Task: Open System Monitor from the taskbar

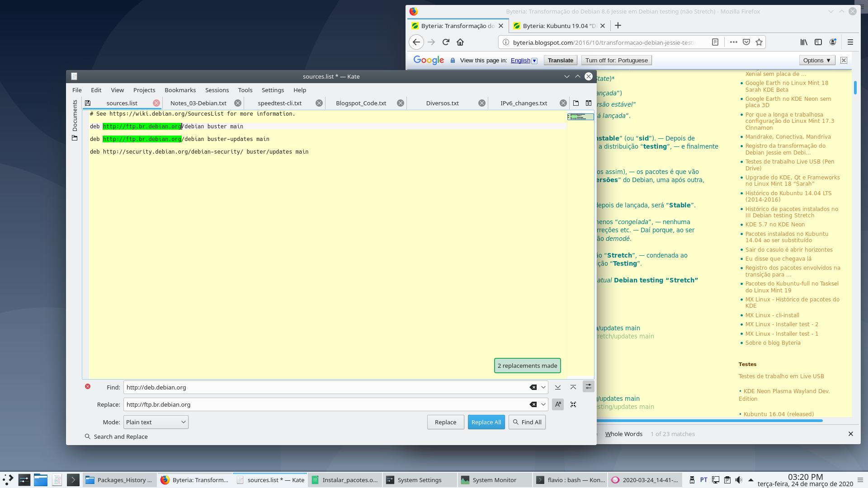Action: point(494,480)
